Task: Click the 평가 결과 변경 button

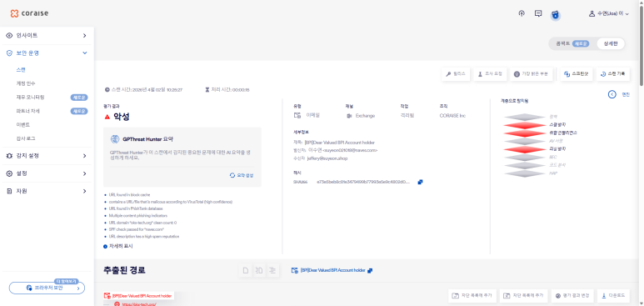Action: pyautogui.click(x=572, y=296)
